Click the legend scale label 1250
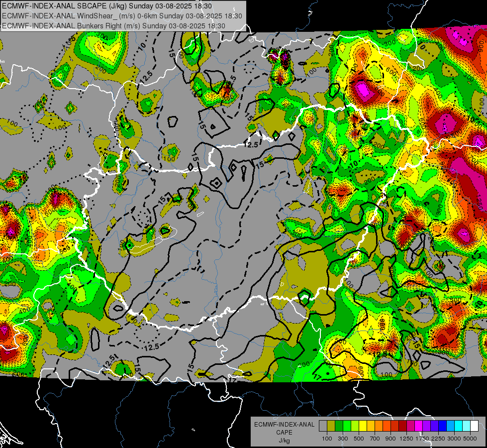This screenshot has width=487, height=448. 406,439
